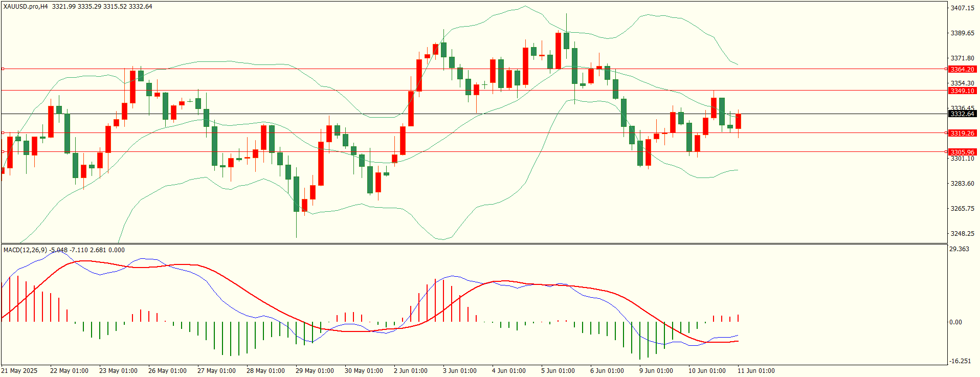
Task: Click the 29.363 MACD scale value
Action: (x=959, y=249)
